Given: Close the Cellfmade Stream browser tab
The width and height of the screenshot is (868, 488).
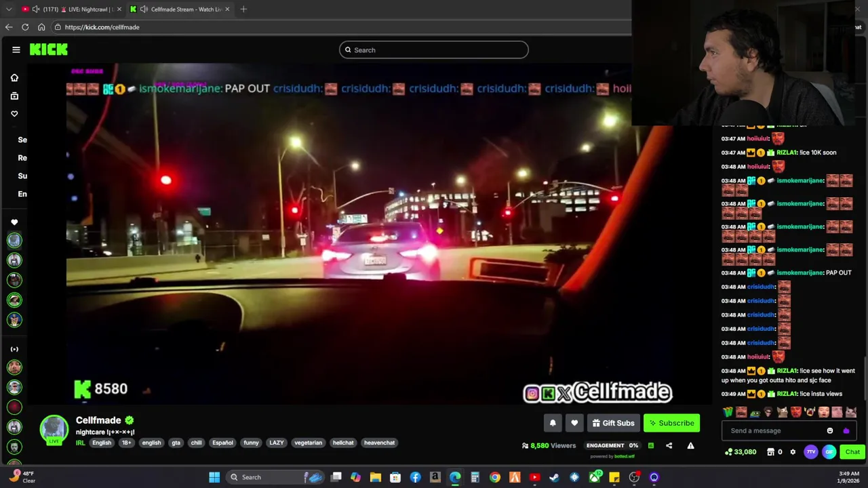Looking at the screenshot, I should click(227, 9).
